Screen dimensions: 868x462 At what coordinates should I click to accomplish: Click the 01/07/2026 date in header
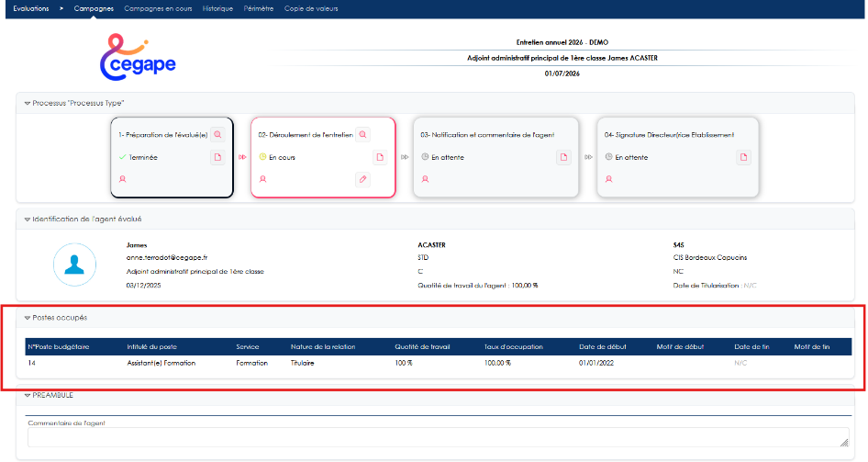coord(562,73)
